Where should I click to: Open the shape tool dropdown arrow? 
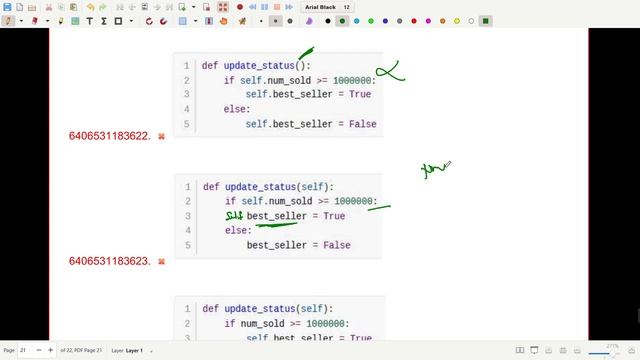coord(131,21)
